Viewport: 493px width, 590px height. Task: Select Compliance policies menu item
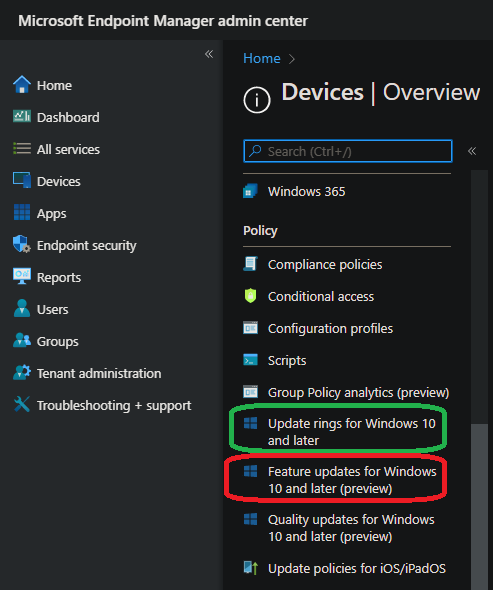pos(325,265)
